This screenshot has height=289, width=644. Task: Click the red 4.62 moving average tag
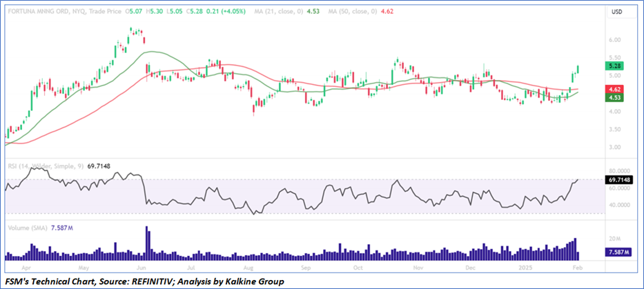coord(615,89)
